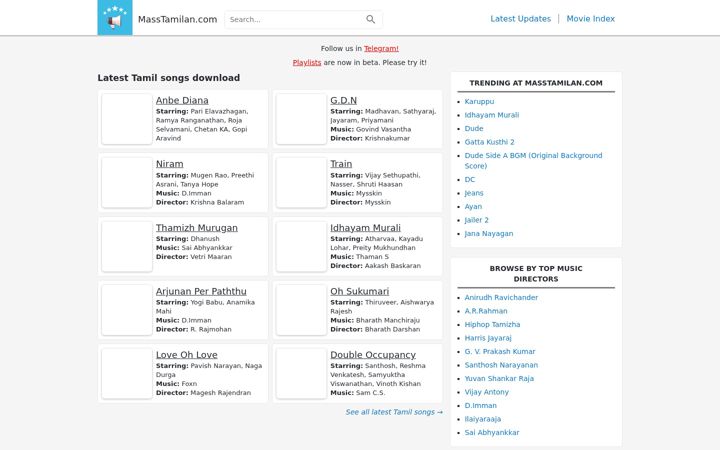Open the Oh Sukumari title link
The height and width of the screenshot is (450, 720).
[360, 291]
